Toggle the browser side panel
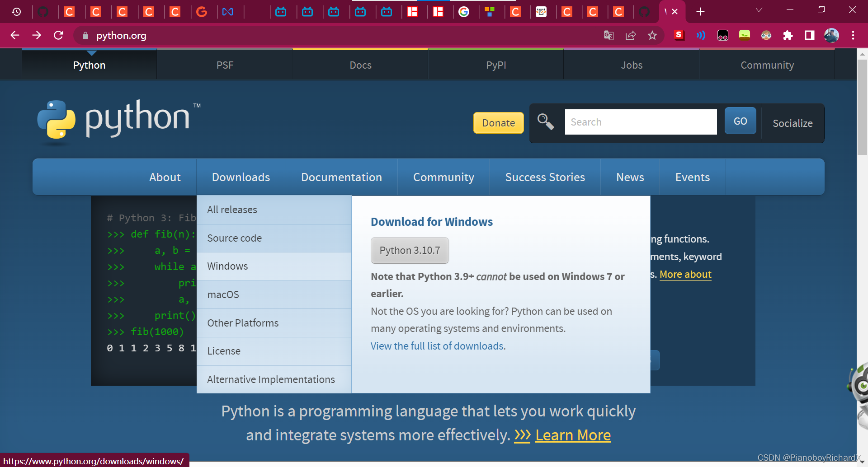868x467 pixels. [810, 35]
